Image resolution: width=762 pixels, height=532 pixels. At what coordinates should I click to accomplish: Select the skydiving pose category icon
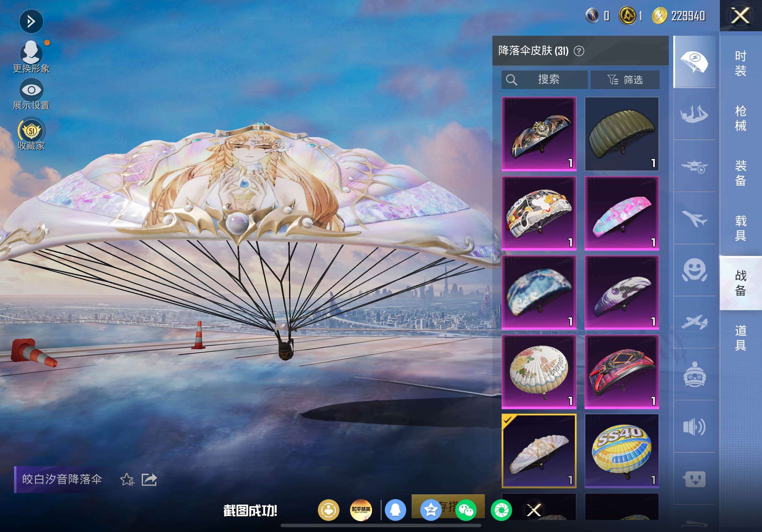pos(694,114)
